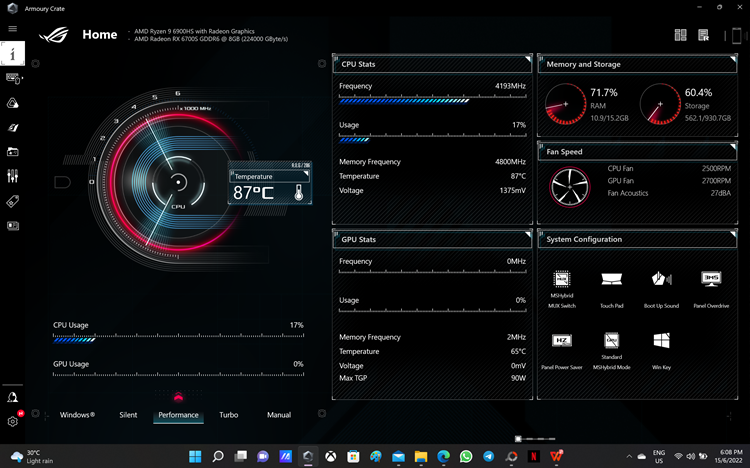This screenshot has height=468, width=750.
Task: Click the CPU Frequency bar in CPU Stats
Action: (432, 100)
